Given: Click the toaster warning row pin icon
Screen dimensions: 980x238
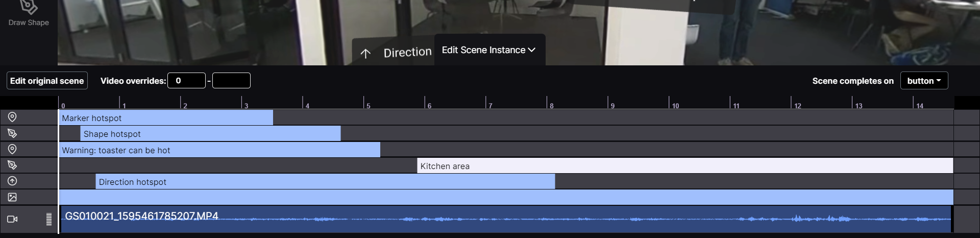Looking at the screenshot, I should pos(12,149).
